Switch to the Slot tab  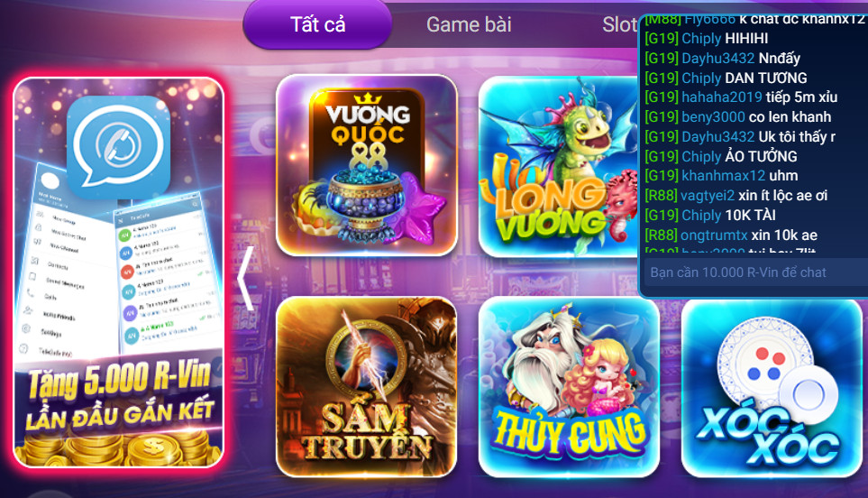point(619,24)
